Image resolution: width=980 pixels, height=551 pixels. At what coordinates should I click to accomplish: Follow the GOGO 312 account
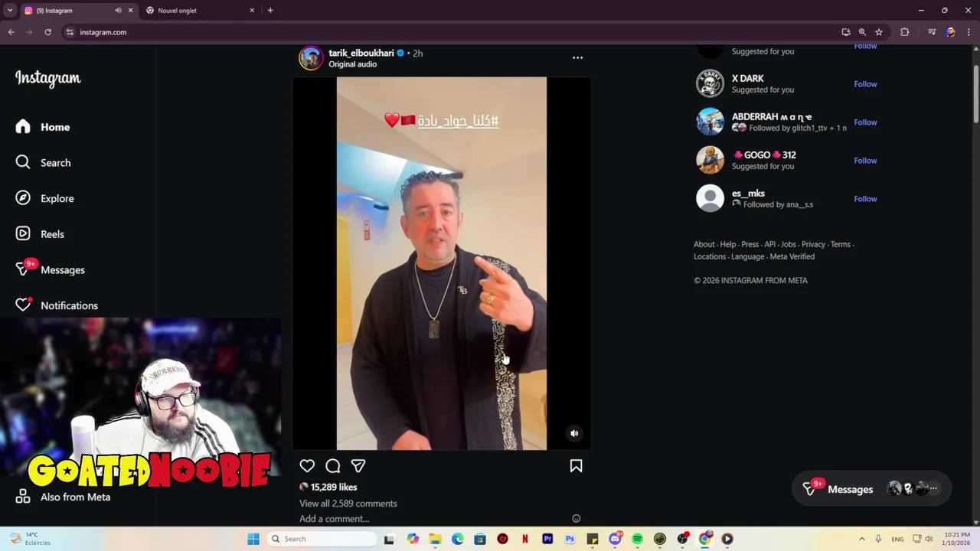click(865, 161)
